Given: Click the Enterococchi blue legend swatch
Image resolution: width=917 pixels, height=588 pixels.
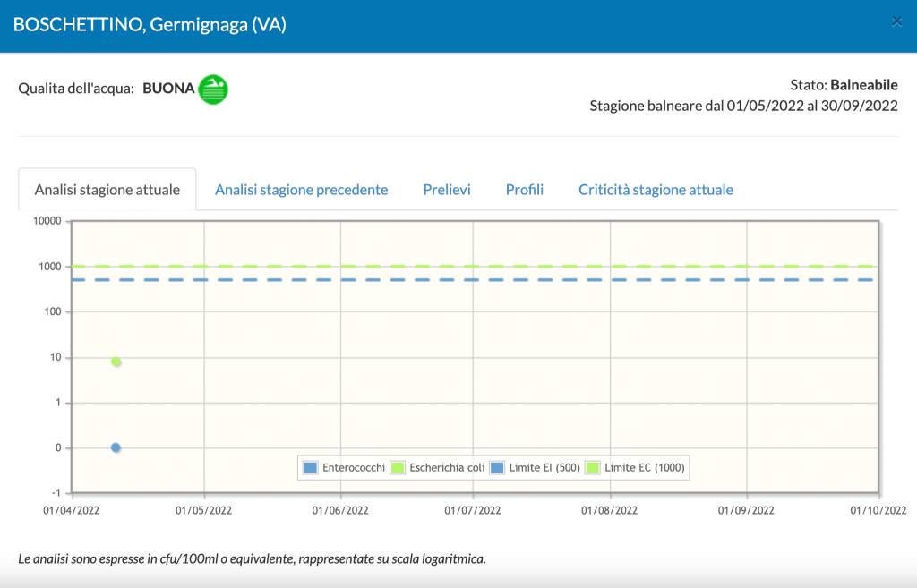Looking at the screenshot, I should pos(311,467).
